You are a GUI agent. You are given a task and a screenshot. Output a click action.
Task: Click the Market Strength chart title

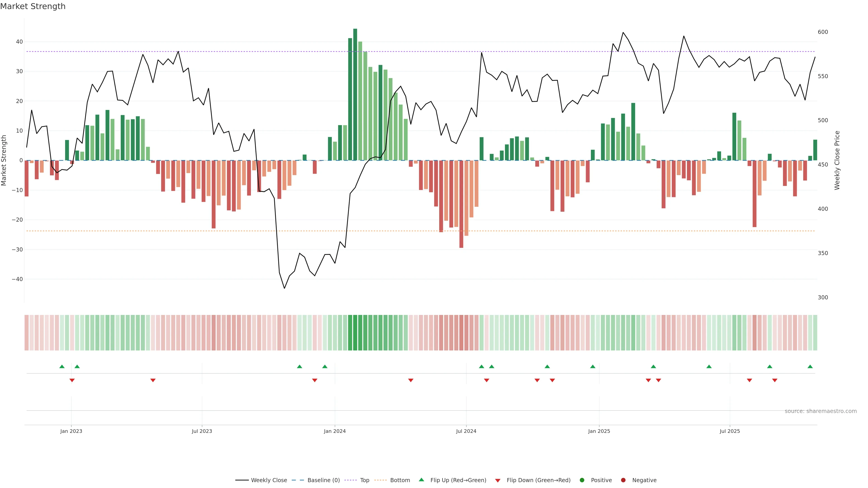[x=33, y=6]
